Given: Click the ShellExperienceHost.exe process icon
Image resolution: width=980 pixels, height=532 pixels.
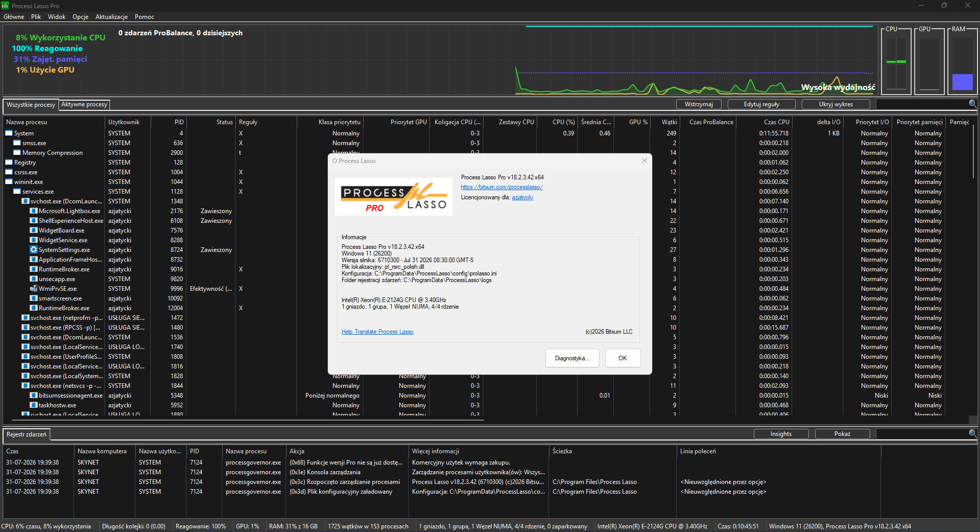Looking at the screenshot, I should 34,221.
